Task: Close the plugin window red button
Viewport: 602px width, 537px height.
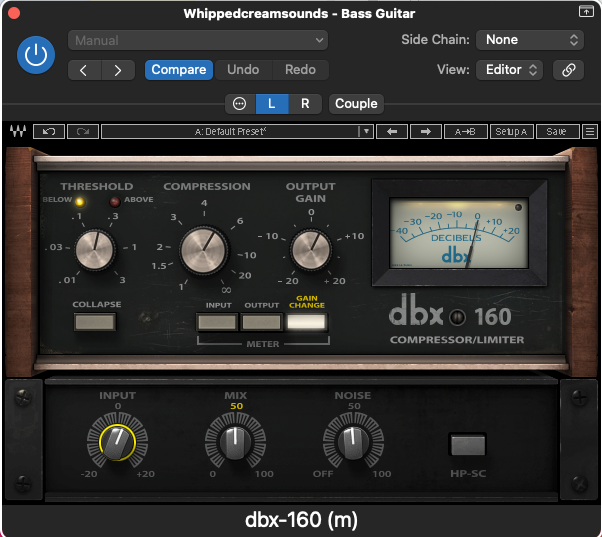Action: (14, 13)
